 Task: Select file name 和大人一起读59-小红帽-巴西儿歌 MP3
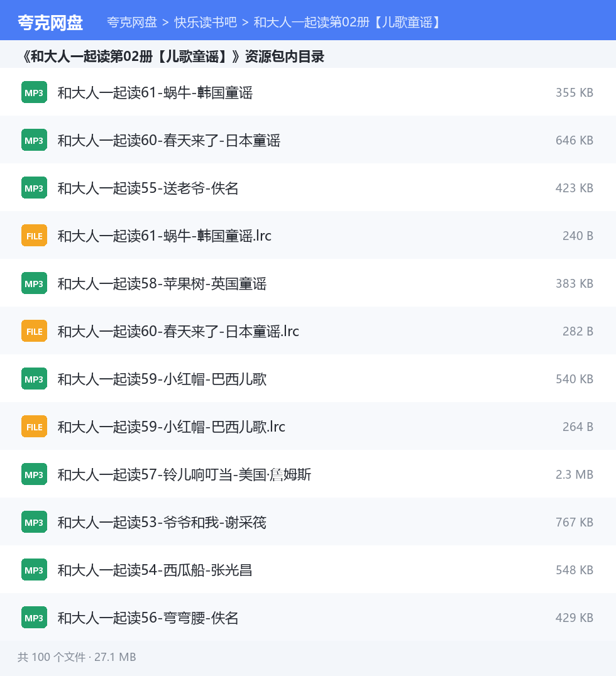coord(162,379)
